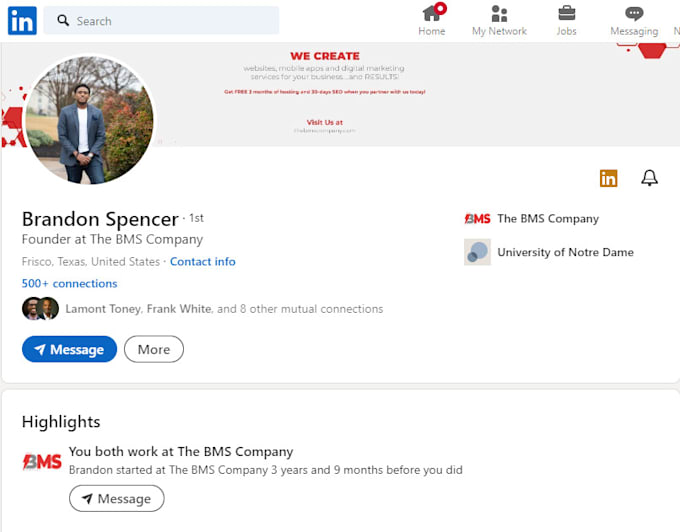Image resolution: width=680 pixels, height=532 pixels.
Task: Focus the Search input field
Action: pos(161,20)
